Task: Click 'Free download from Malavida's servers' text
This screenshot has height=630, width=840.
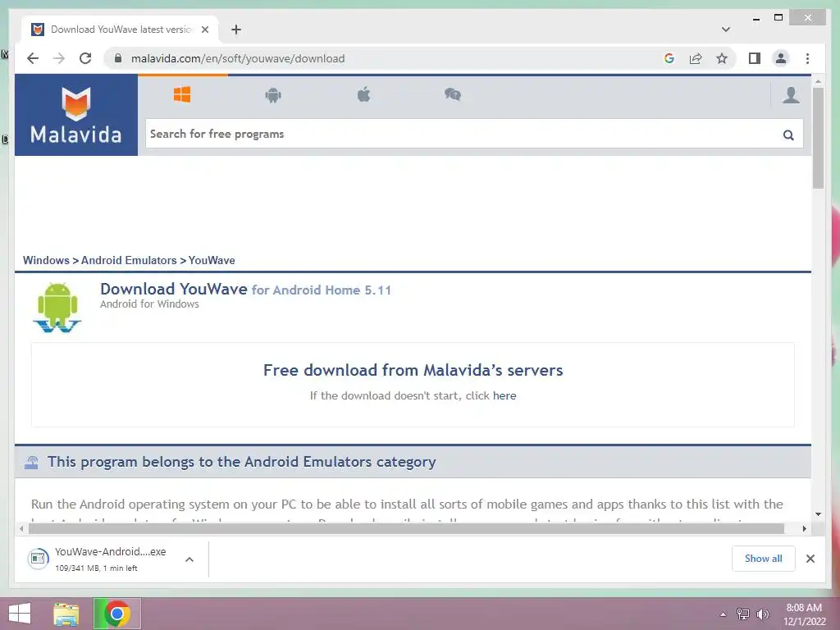Action: 413,370
